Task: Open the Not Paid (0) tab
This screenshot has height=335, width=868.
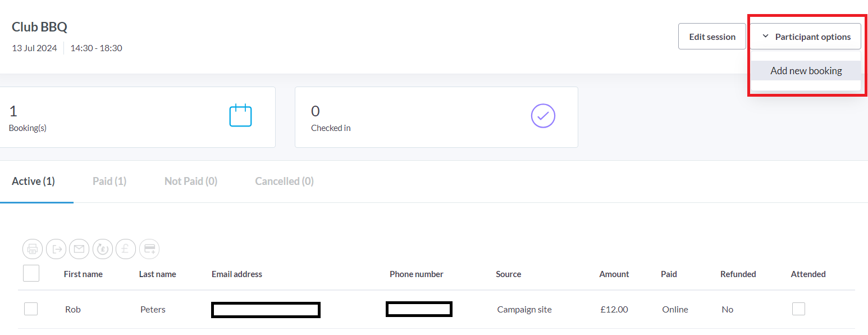Action: pyautogui.click(x=191, y=181)
